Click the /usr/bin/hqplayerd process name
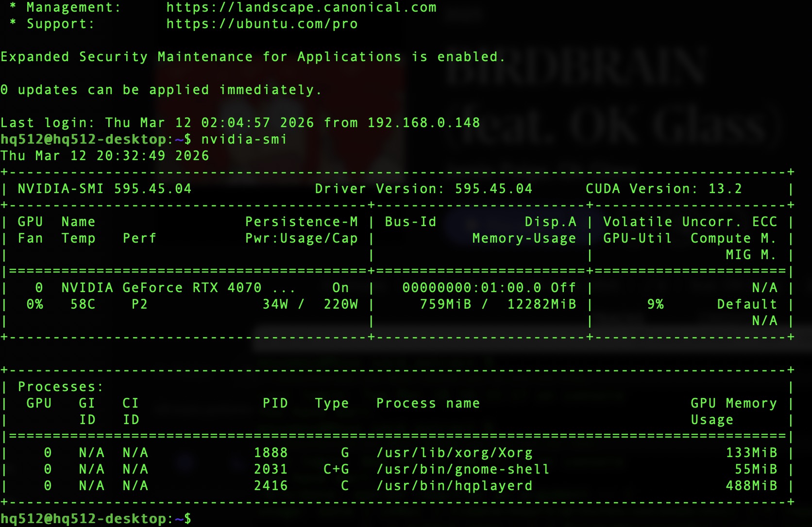Image resolution: width=812 pixels, height=527 pixels. 455,486
